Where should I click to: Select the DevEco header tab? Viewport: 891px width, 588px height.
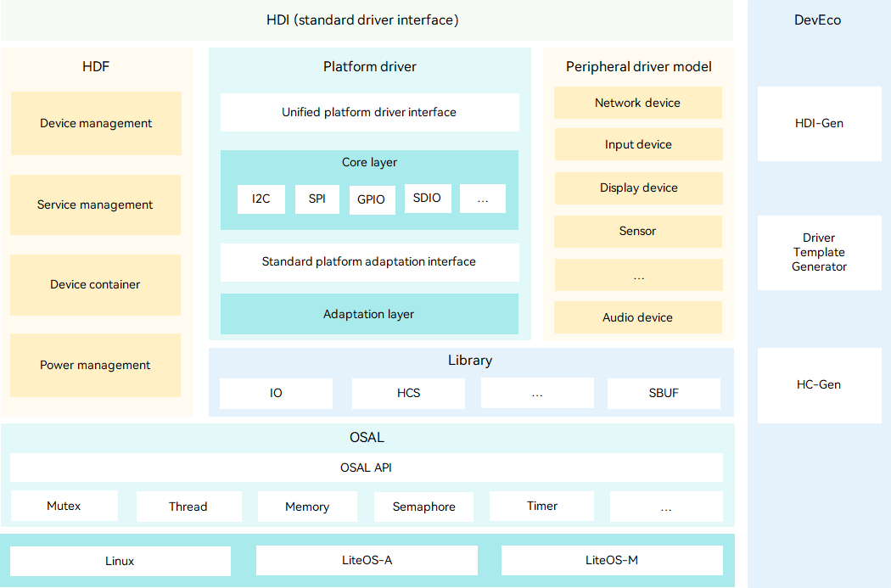click(x=818, y=20)
